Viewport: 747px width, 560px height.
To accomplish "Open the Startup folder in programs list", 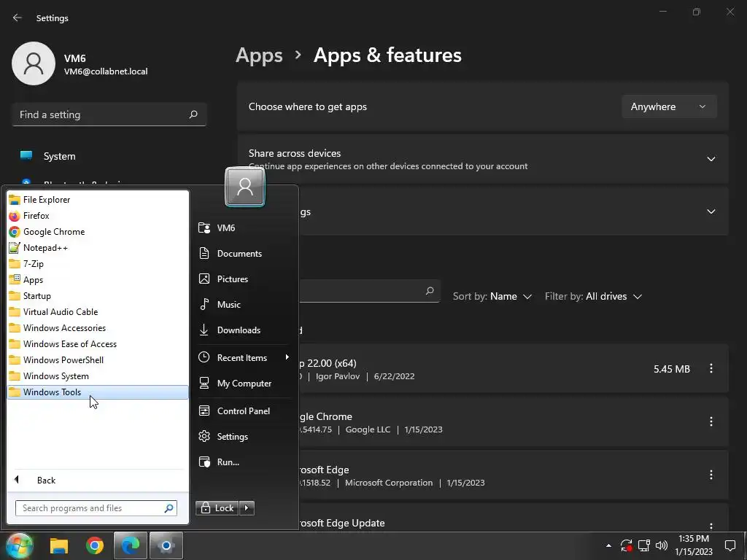I will [98, 296].
